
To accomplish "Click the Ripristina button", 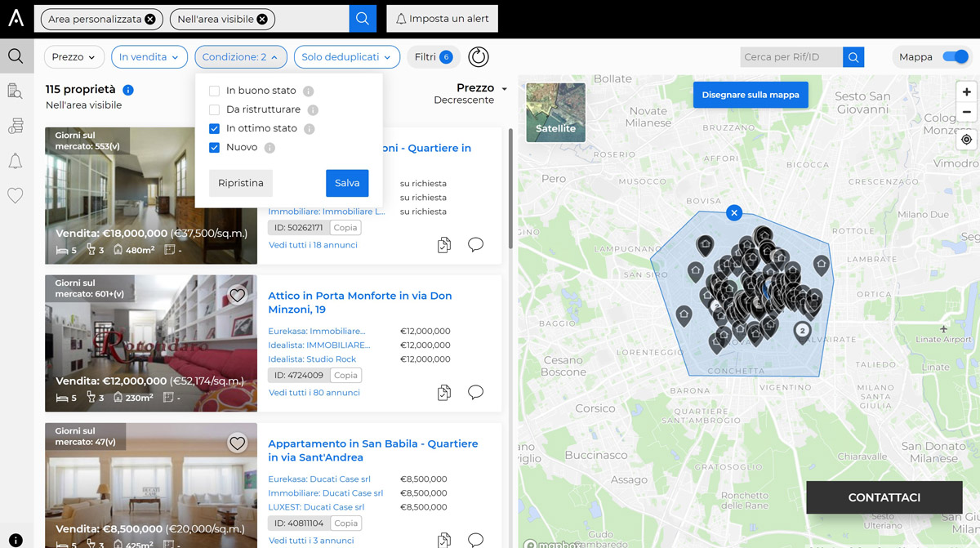I will pos(241,183).
